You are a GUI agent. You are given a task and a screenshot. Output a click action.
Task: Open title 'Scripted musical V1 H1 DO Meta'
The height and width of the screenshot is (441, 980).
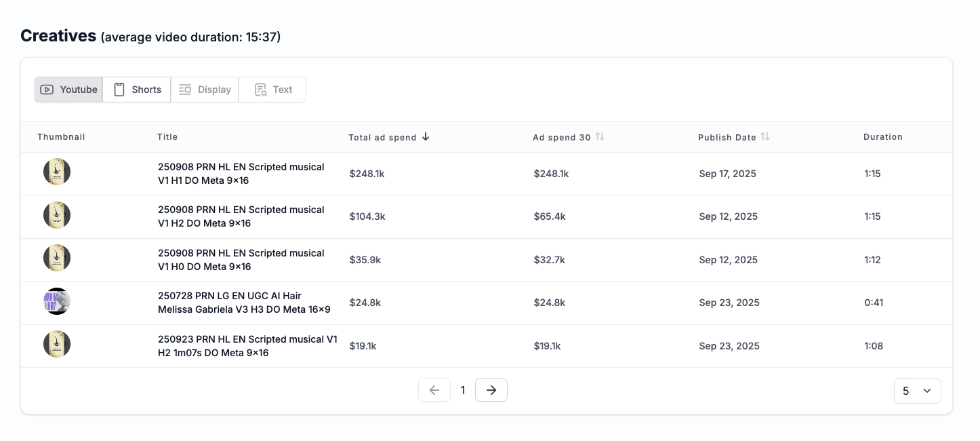pyautogui.click(x=241, y=174)
